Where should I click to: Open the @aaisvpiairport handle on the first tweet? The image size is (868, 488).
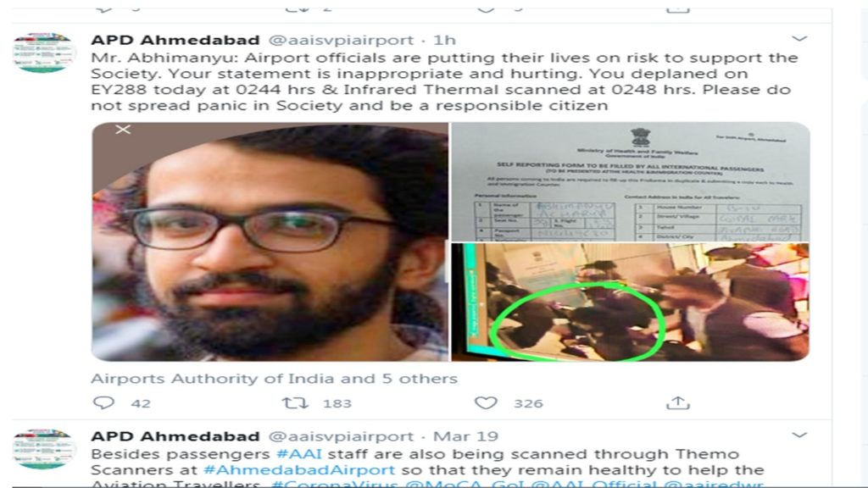point(341,41)
